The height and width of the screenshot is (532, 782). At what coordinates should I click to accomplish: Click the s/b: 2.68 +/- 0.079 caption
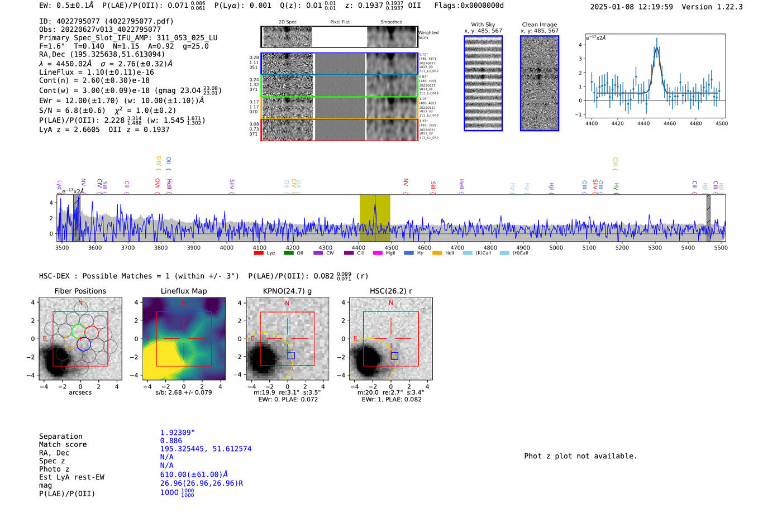tap(184, 392)
